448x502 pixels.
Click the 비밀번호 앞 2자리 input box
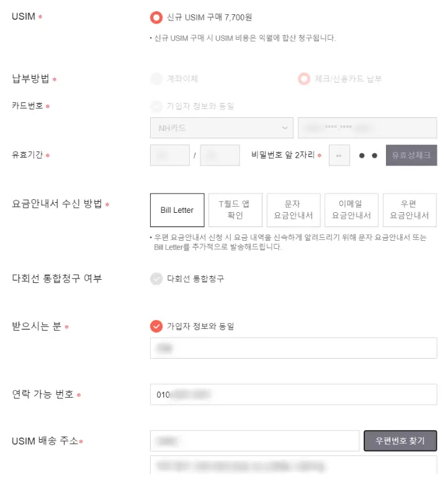339,155
